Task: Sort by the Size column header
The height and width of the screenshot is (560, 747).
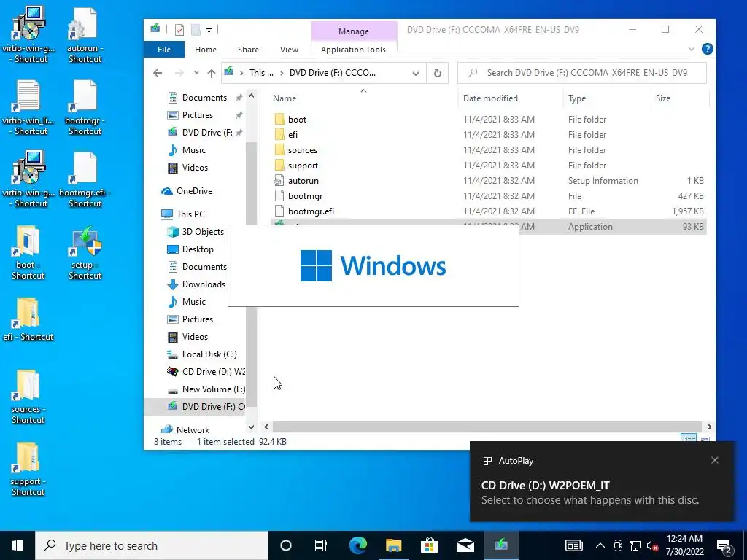Action: tap(679, 98)
